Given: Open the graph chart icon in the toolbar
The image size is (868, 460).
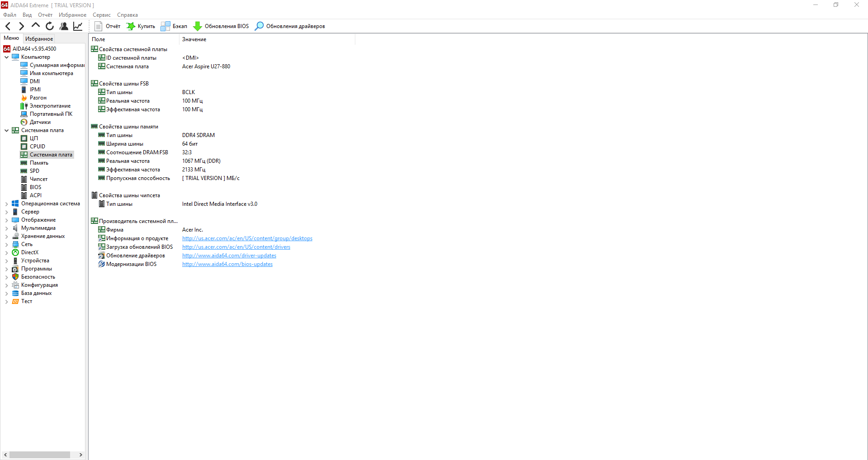Looking at the screenshot, I should click(x=78, y=26).
